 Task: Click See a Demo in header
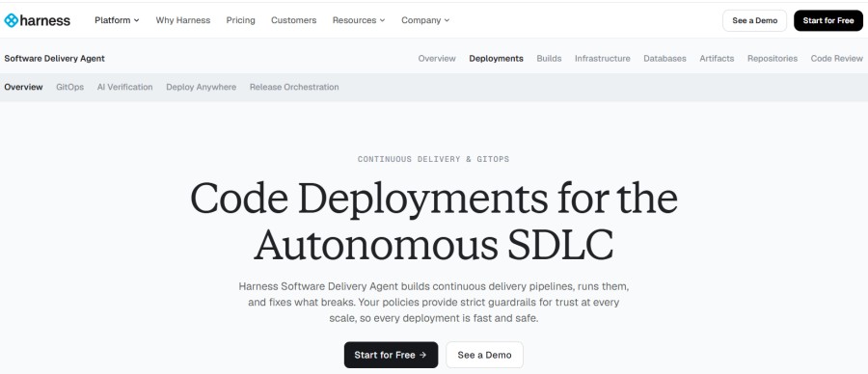point(754,20)
